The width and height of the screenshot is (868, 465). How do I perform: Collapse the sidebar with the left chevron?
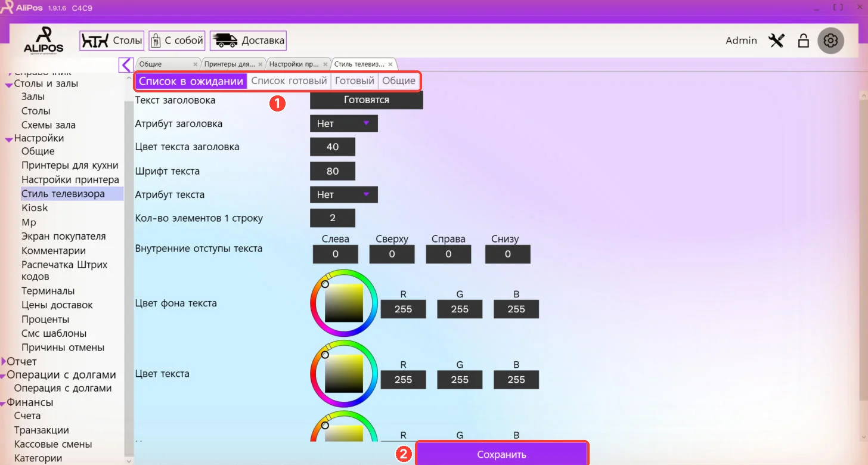pyautogui.click(x=126, y=64)
